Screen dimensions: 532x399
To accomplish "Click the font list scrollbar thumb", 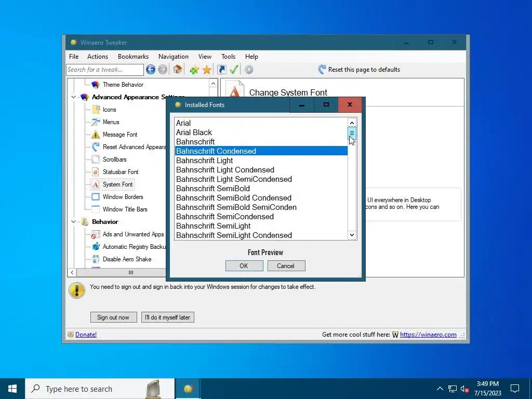I will pos(352,134).
